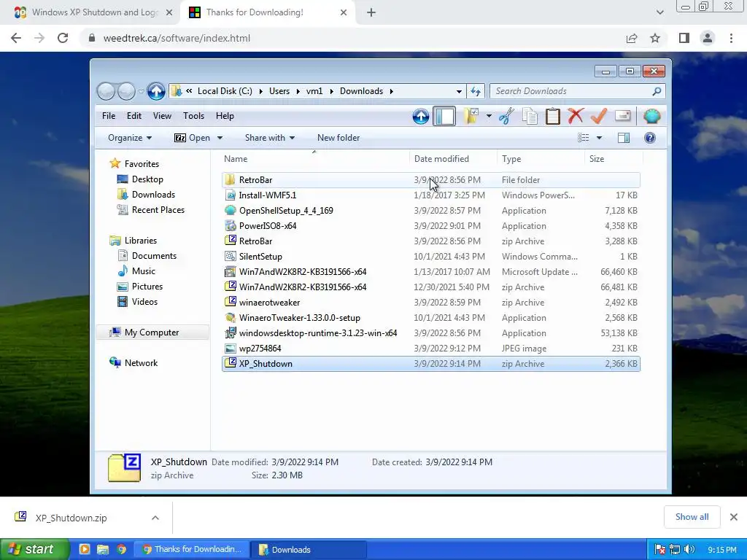Image resolution: width=747 pixels, height=560 pixels.
Task: Open the address bar history dropdown
Action: [459, 91]
